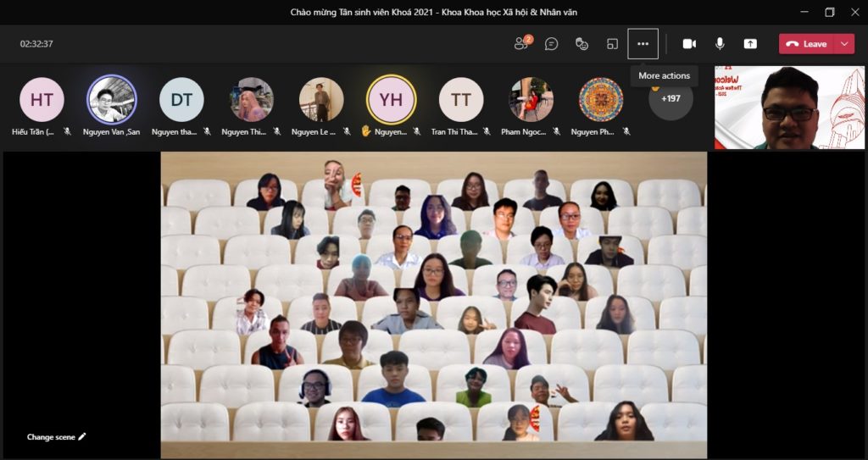Click the pencil icon next to Change scene
This screenshot has width=868, height=460.
point(82,437)
